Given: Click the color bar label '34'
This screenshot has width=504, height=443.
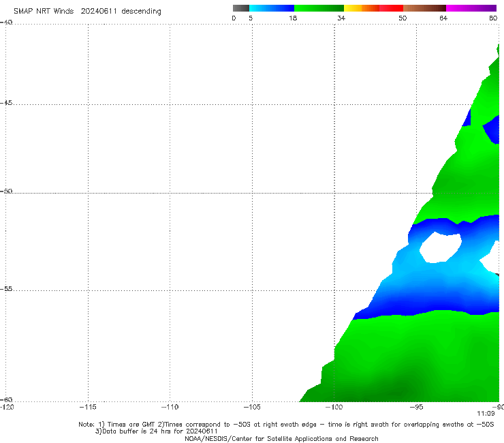Looking at the screenshot, I should point(341,18).
